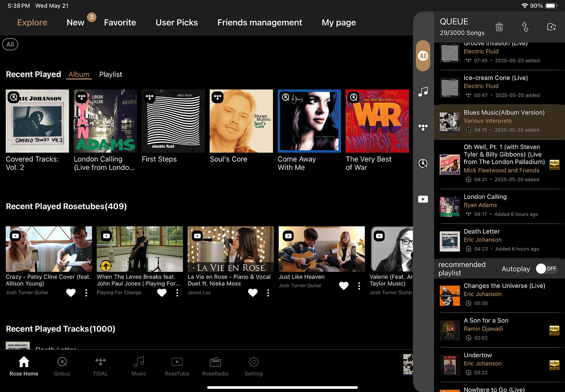Check the battery indicator in status bar
Viewport: 565px width, 392px height.
click(x=551, y=6)
